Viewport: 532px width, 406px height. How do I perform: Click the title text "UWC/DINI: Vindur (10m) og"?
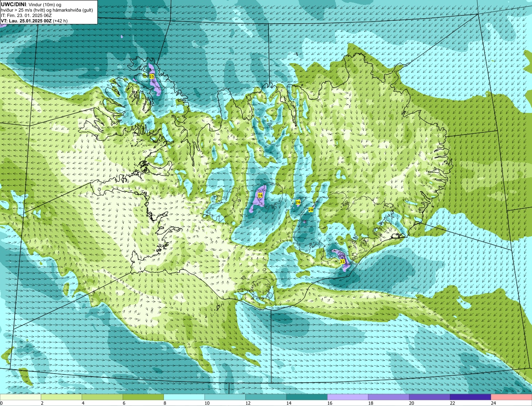click(31, 4)
